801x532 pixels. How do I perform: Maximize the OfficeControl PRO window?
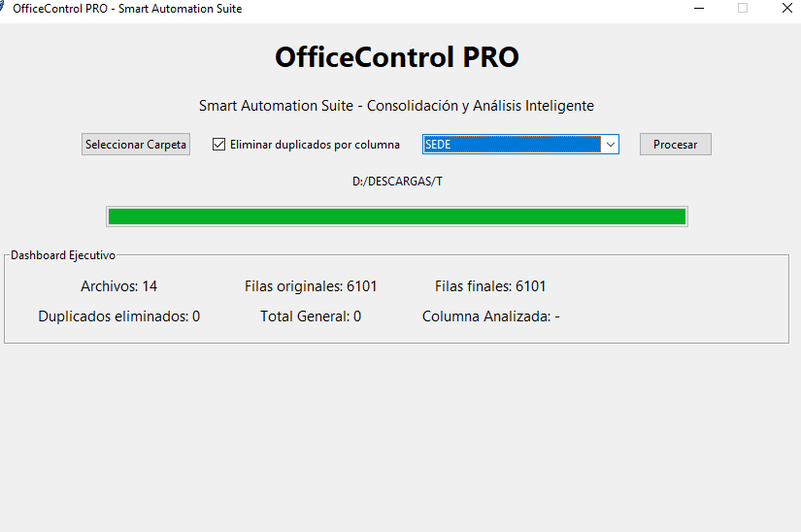[743, 9]
